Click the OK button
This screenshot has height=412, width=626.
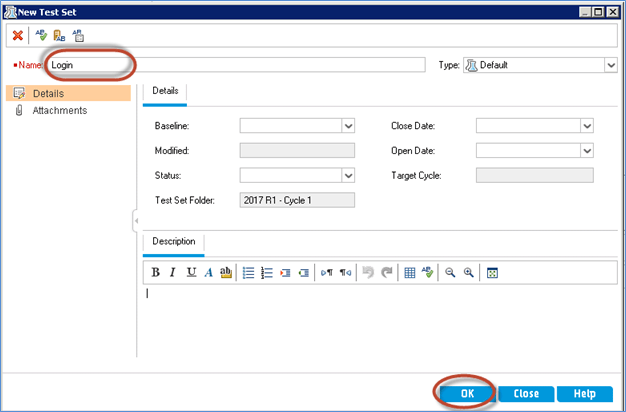pyautogui.click(x=467, y=393)
